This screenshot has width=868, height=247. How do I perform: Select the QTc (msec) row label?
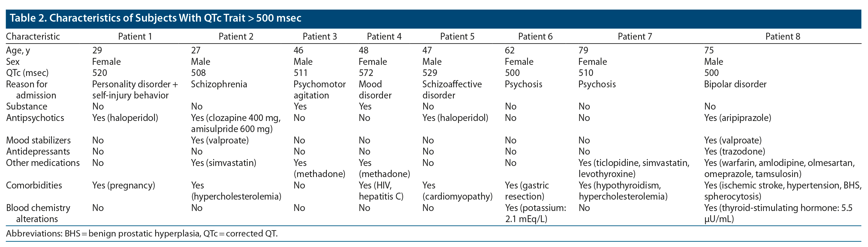[x=27, y=73]
